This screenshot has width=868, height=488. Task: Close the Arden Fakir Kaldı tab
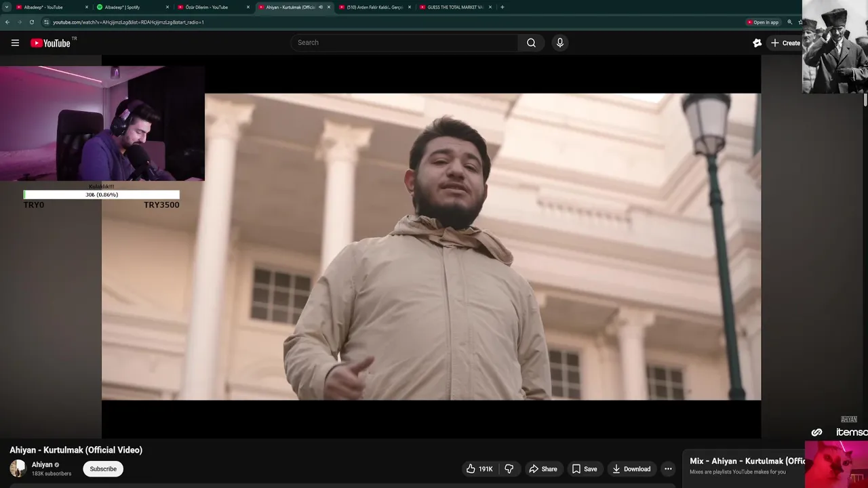[x=410, y=7]
